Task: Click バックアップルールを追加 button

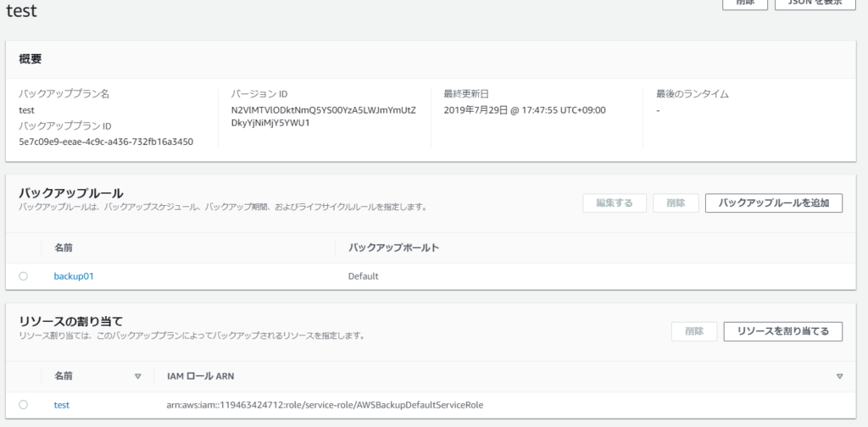Action: pyautogui.click(x=773, y=203)
